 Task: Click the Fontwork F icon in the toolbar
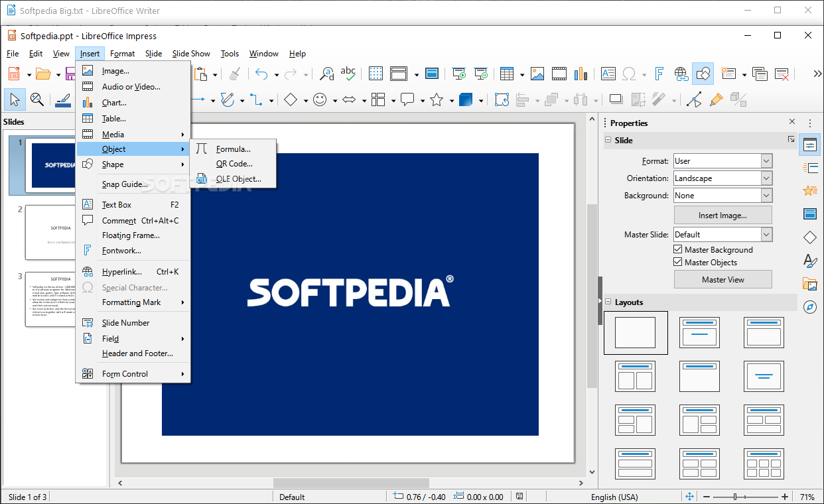[x=659, y=74]
